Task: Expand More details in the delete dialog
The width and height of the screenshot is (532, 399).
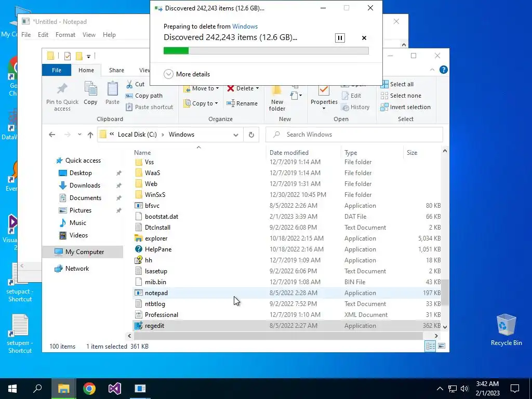Action: pos(187,74)
